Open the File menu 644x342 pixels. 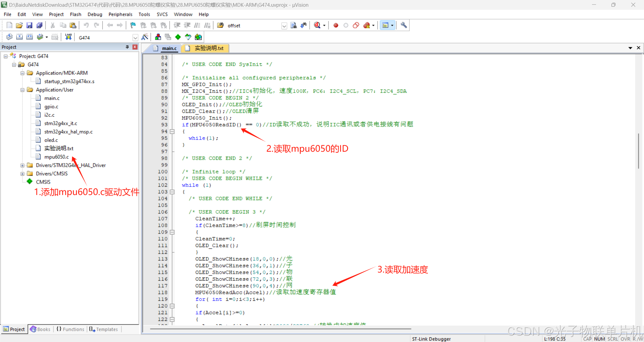tap(7, 14)
